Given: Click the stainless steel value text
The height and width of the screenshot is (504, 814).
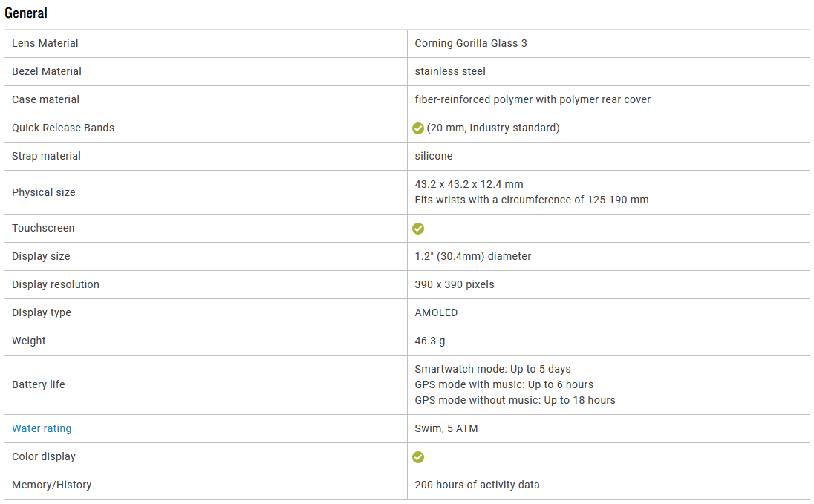Looking at the screenshot, I should pos(450,71).
